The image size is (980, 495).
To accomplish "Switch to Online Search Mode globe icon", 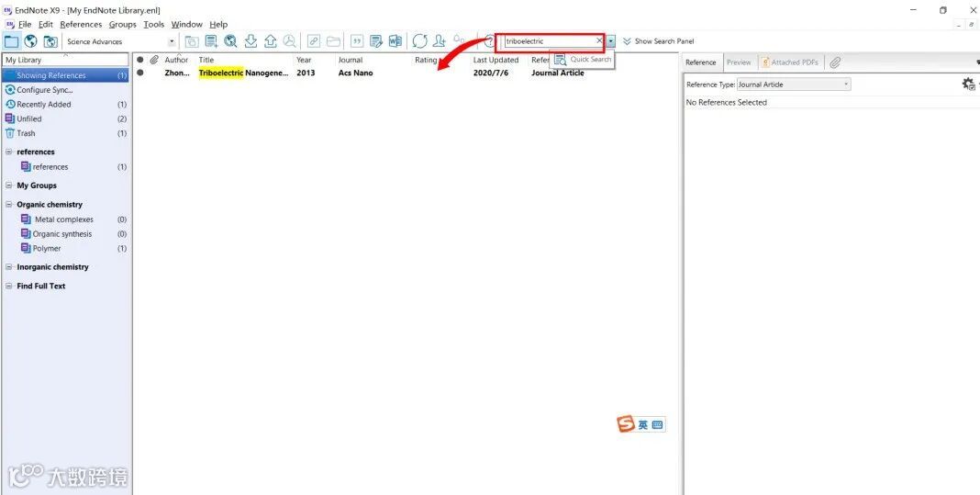I will (30, 41).
